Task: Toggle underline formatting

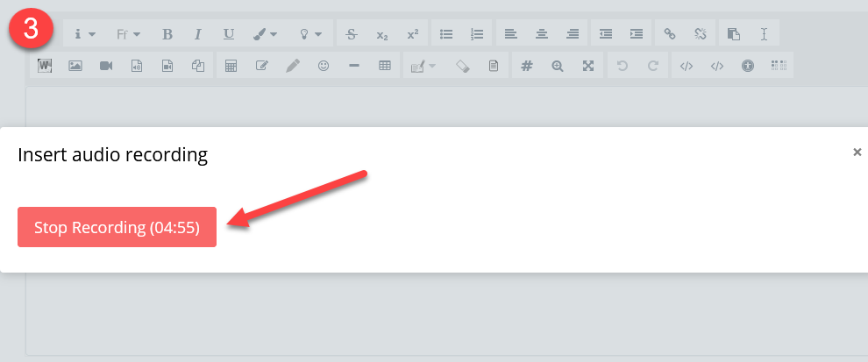Action: point(228,34)
